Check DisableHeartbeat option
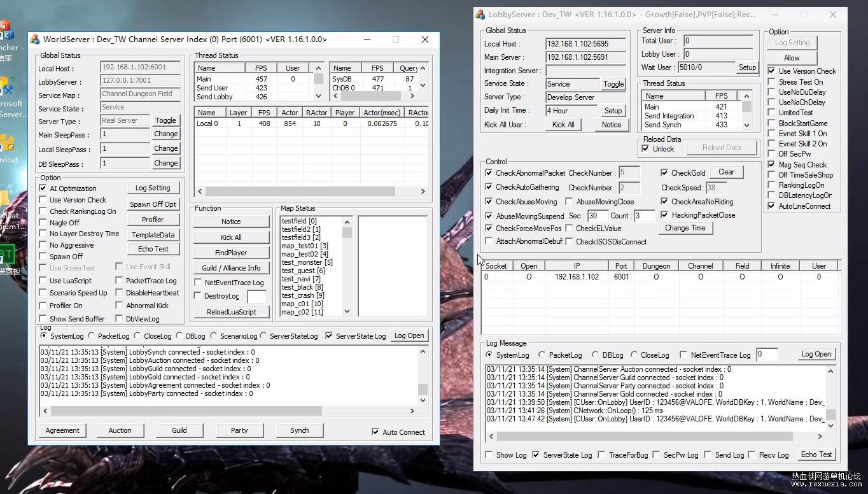The width and height of the screenshot is (868, 494). [x=119, y=293]
